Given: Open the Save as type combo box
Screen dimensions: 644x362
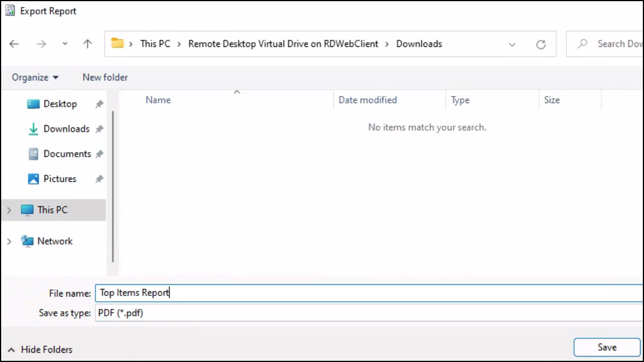Looking at the screenshot, I should pyautogui.click(x=369, y=313).
